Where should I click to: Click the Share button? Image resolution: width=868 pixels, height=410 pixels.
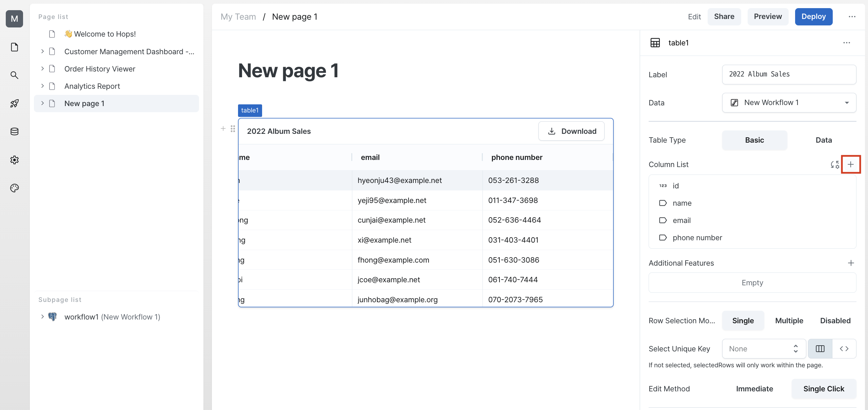coord(724,17)
